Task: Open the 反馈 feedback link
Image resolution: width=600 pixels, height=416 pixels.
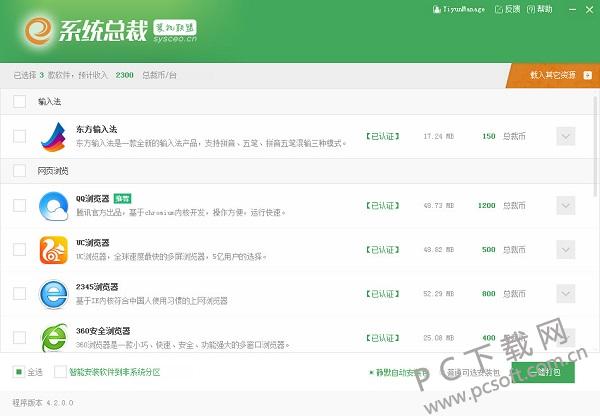Action: tap(507, 9)
